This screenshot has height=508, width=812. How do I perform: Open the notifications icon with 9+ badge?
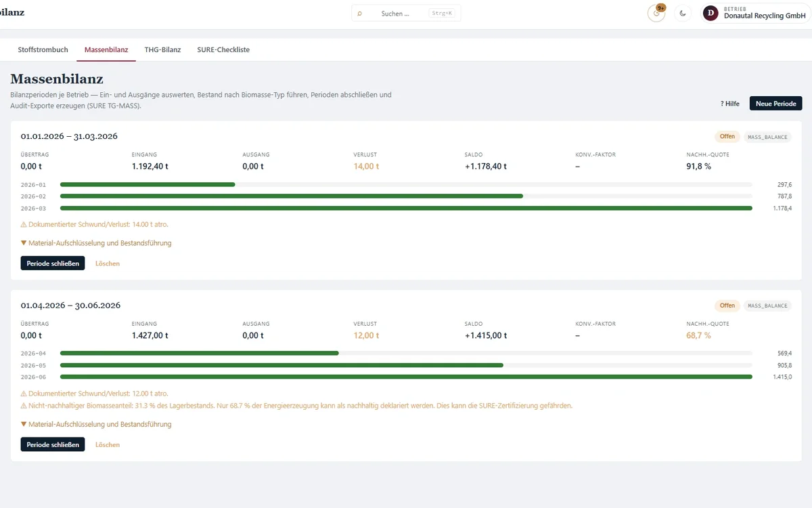point(656,13)
